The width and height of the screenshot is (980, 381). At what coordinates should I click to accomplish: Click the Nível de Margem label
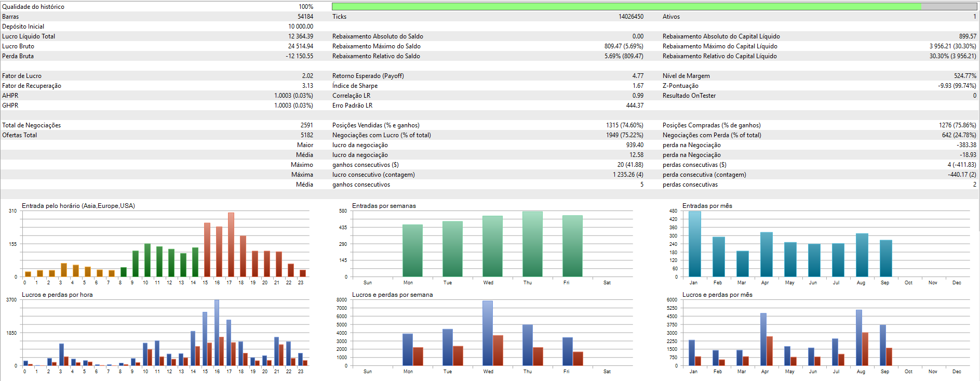point(686,76)
